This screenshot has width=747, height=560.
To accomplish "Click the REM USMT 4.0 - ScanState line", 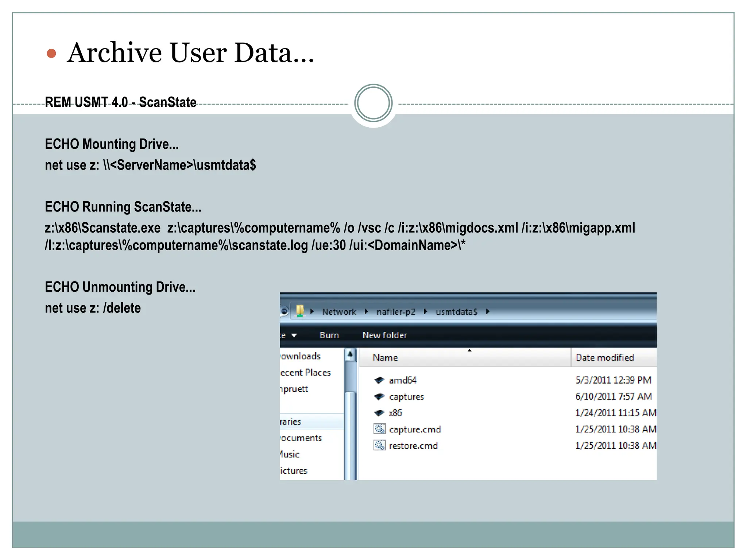I will click(x=121, y=102).
